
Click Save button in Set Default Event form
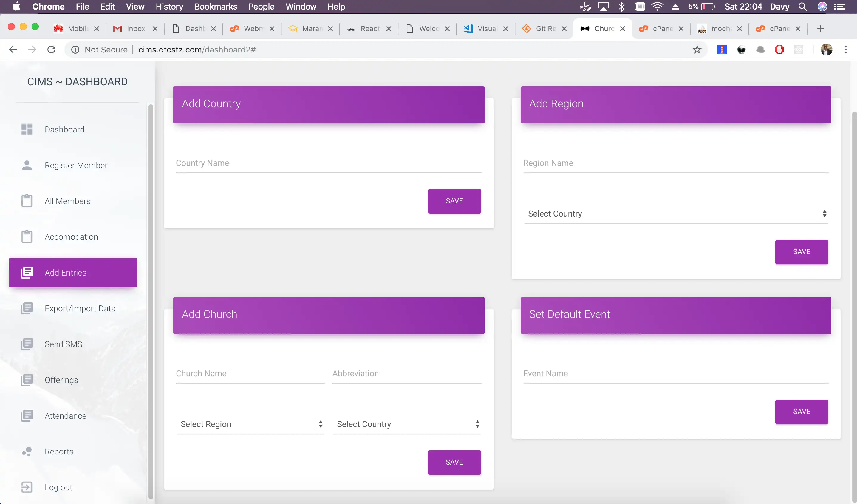(x=802, y=411)
